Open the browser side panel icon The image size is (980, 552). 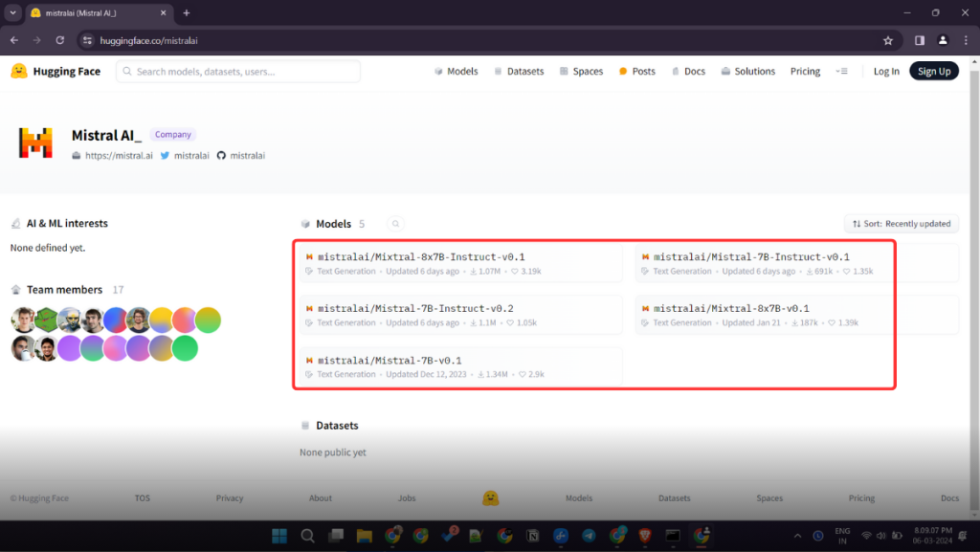coord(919,40)
